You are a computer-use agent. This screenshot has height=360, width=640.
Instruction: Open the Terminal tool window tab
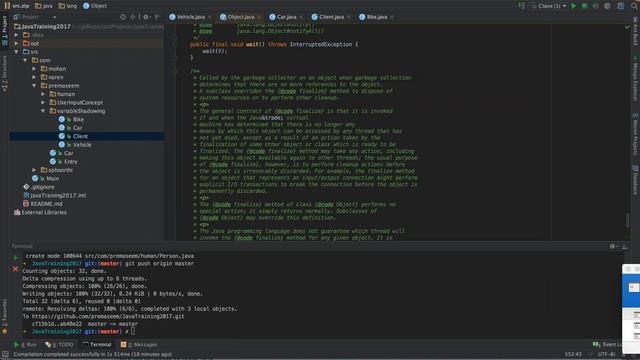click(97, 344)
